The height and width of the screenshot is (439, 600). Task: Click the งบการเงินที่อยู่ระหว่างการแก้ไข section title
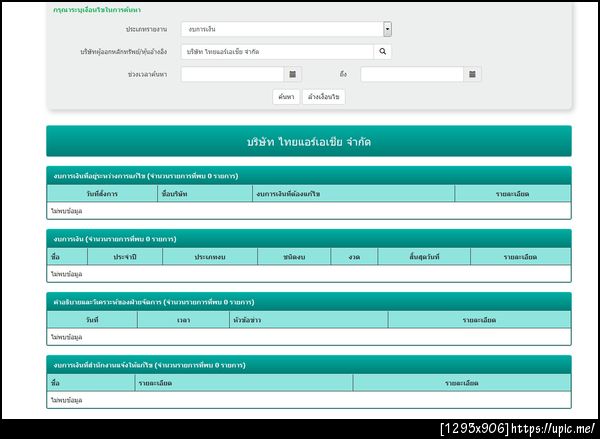pyautogui.click(x=146, y=176)
